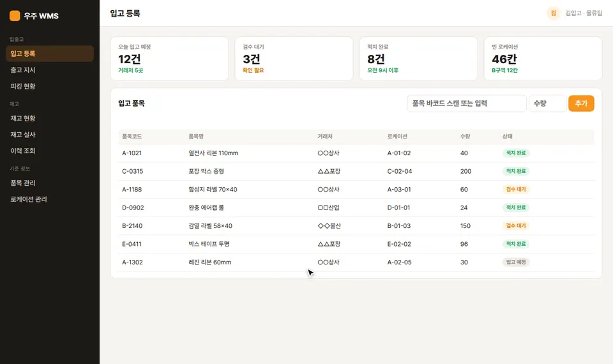Viewport: 613px width, 364px height.
Task: Click the orange 우주 WMS logo icon
Action: (x=15, y=15)
